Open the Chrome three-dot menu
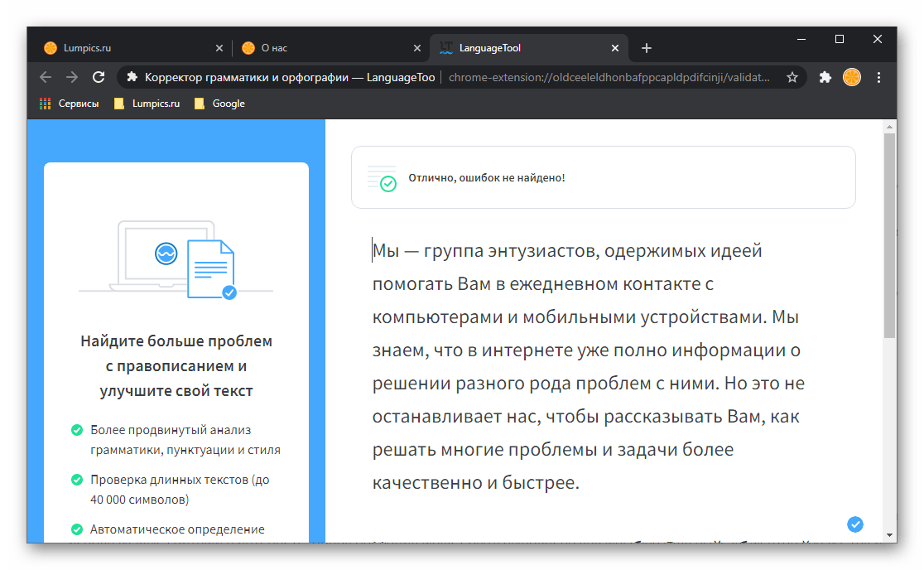This screenshot has width=924, height=570. [x=878, y=77]
